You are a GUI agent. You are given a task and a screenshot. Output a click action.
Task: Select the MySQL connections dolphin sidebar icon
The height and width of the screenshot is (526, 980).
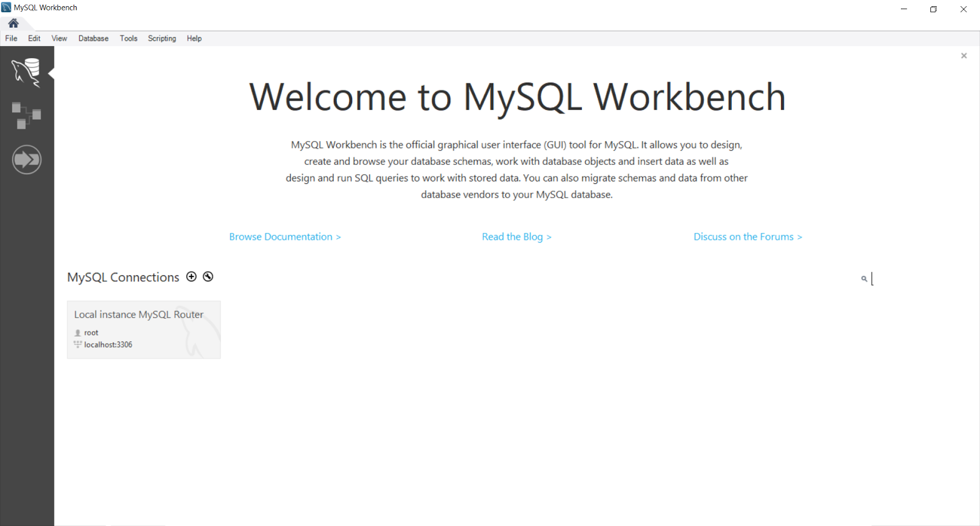pos(26,72)
